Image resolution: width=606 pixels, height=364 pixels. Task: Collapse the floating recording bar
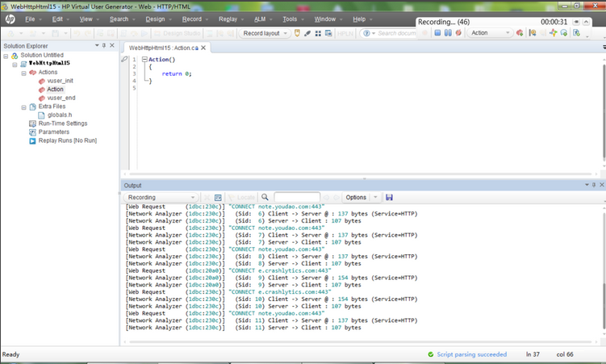(x=587, y=22)
